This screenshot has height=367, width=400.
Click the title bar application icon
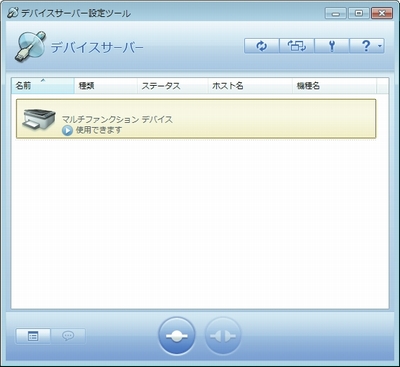(x=13, y=13)
